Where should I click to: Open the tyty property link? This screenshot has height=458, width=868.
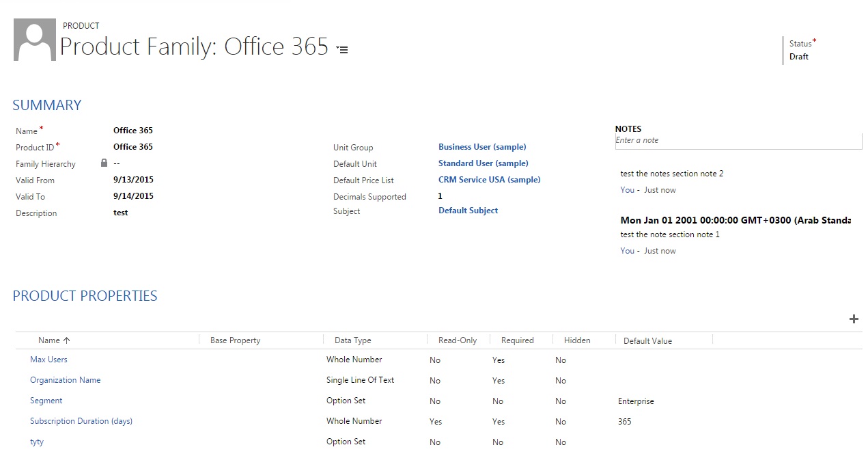[x=37, y=442]
